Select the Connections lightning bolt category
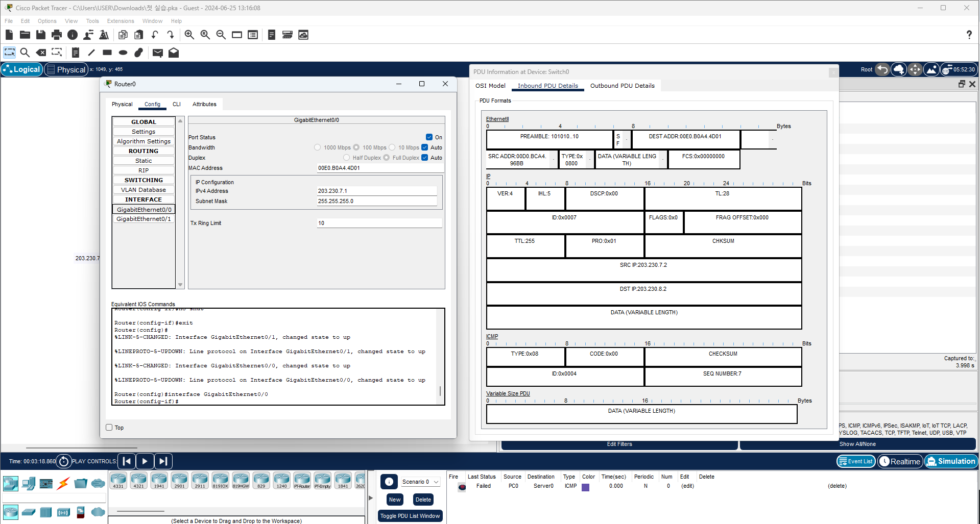Screen dimensions: 980x524 pos(63,483)
